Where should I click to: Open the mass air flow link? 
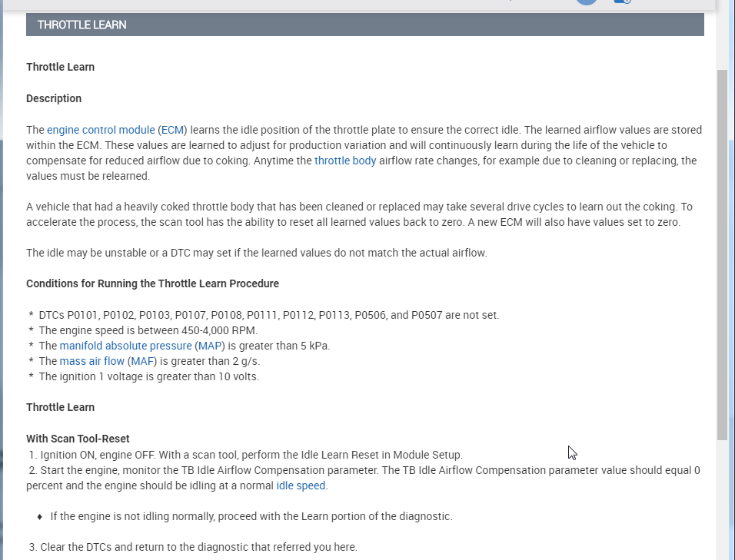(91, 361)
